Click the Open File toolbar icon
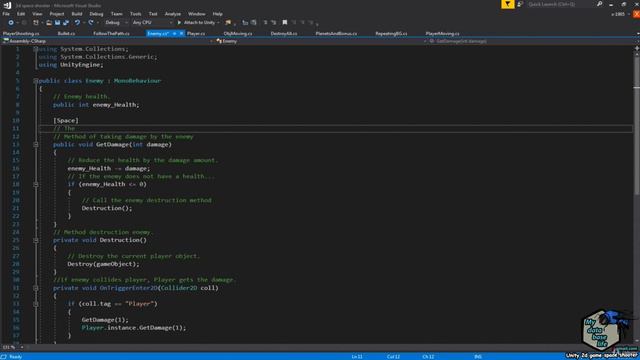640x360 pixels. (49, 22)
